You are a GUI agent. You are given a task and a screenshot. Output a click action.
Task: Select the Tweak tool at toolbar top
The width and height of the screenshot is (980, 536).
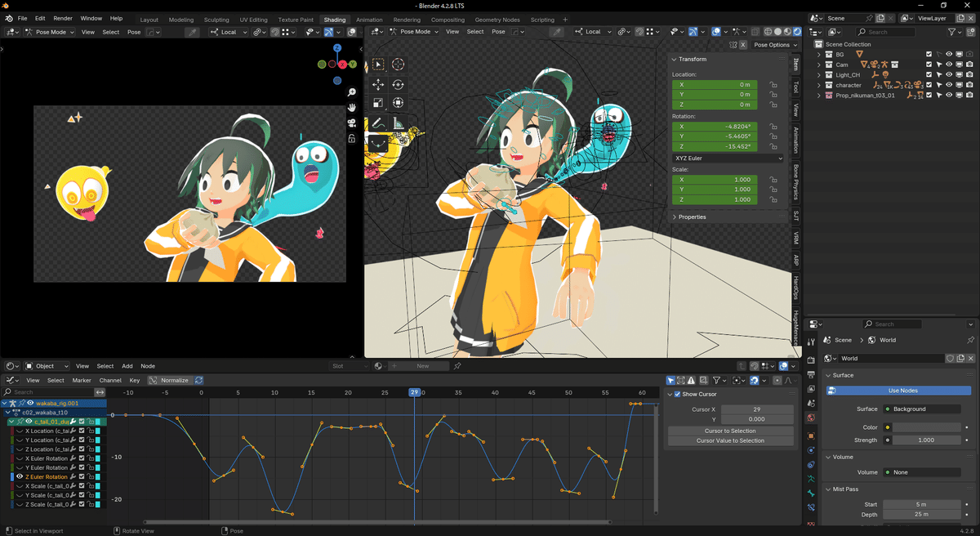(x=378, y=64)
